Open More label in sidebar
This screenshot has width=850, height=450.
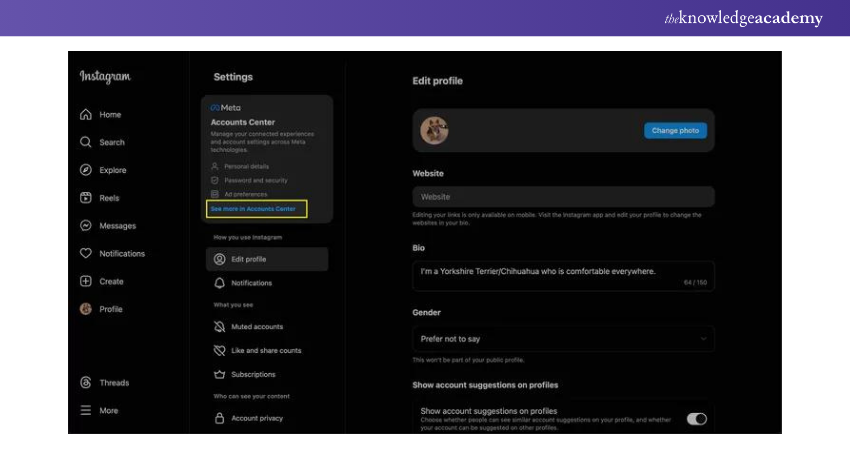(108, 410)
